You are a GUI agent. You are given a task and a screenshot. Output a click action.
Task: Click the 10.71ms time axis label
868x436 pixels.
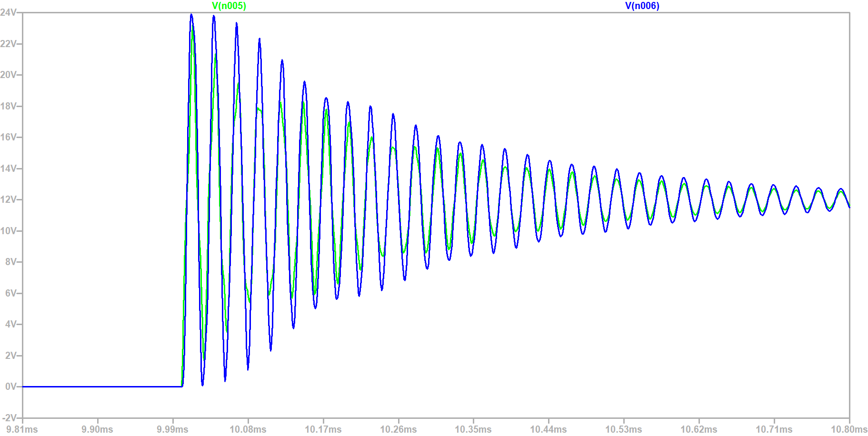coord(774,429)
